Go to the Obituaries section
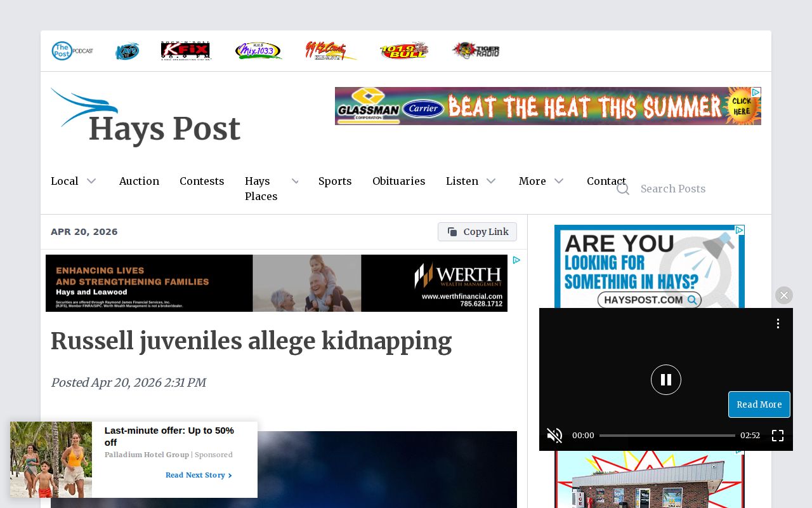The image size is (812, 508). (x=398, y=182)
